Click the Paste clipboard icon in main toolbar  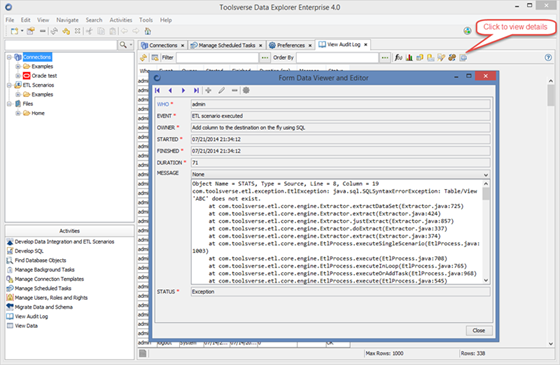click(x=112, y=31)
